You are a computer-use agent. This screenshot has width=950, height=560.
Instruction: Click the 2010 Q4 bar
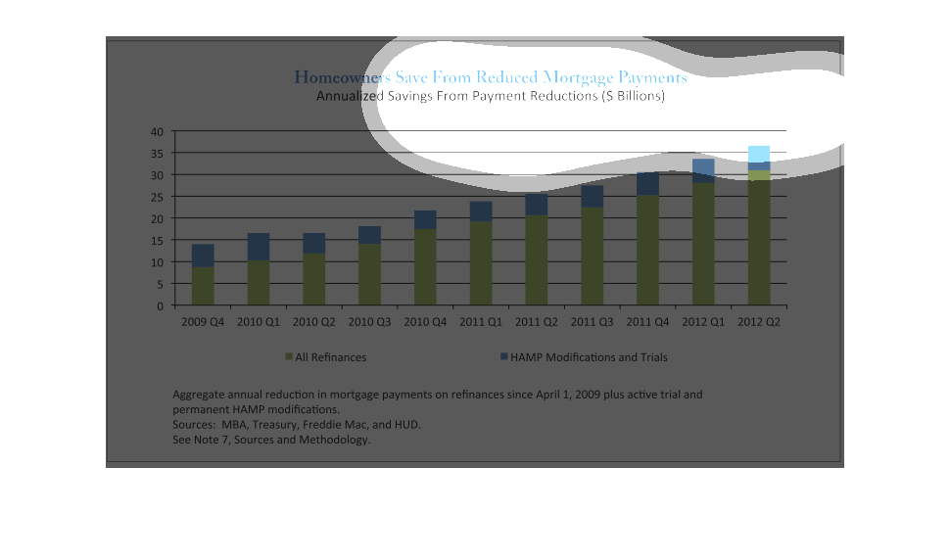[x=425, y=257]
